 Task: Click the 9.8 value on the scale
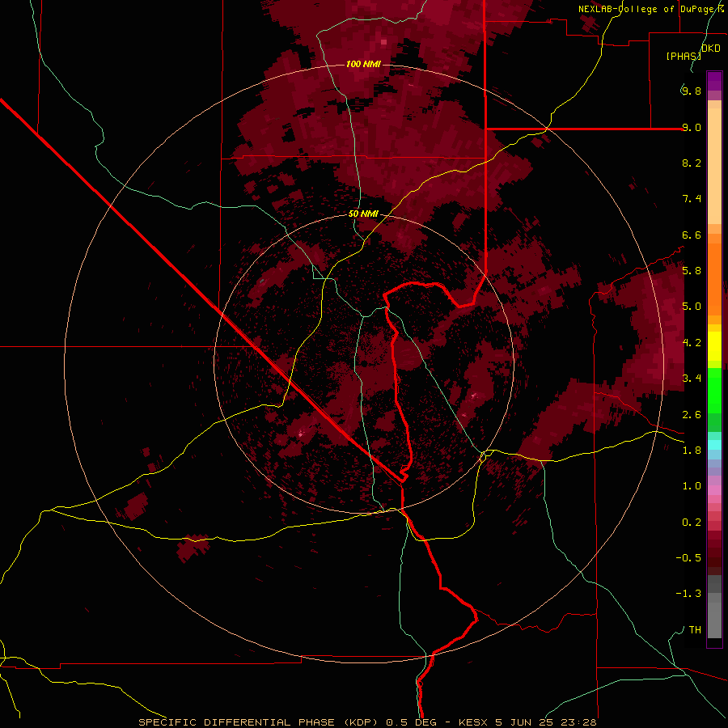[x=692, y=91]
